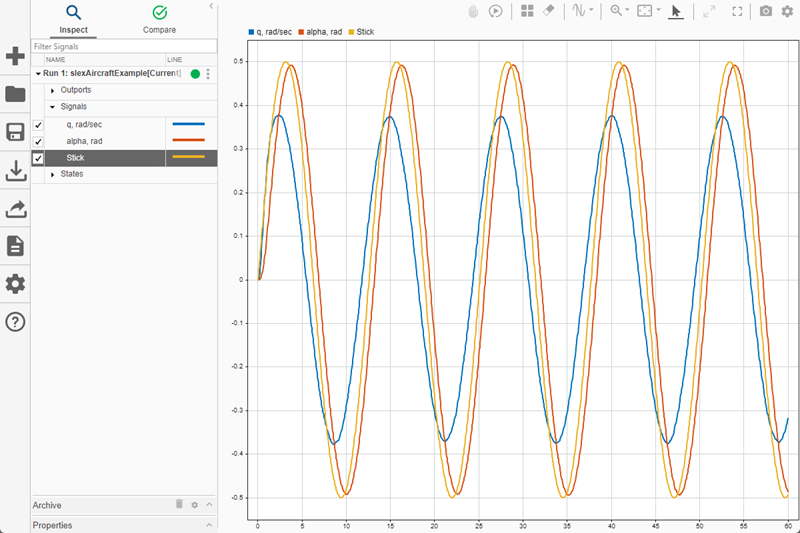Select the pointer cursor tool
This screenshot has width=800, height=533.
tap(676, 11)
